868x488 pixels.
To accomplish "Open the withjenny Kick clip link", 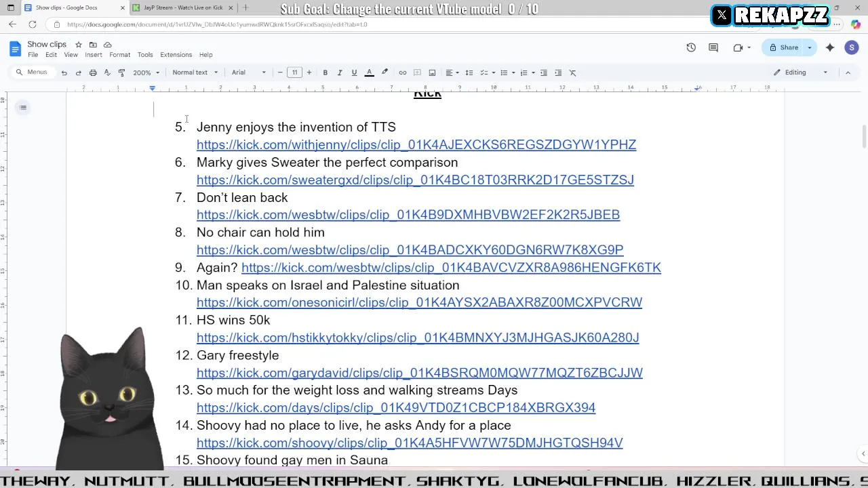I will pos(416,144).
